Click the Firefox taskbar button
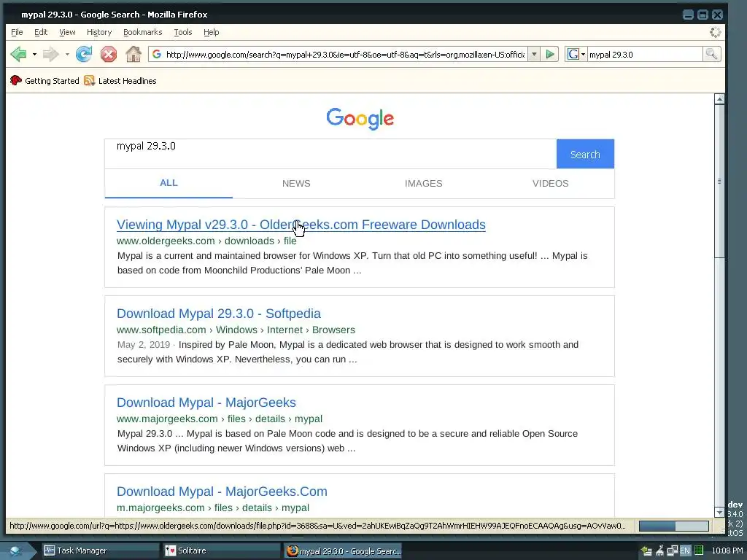The height and width of the screenshot is (560, 747). [343, 551]
